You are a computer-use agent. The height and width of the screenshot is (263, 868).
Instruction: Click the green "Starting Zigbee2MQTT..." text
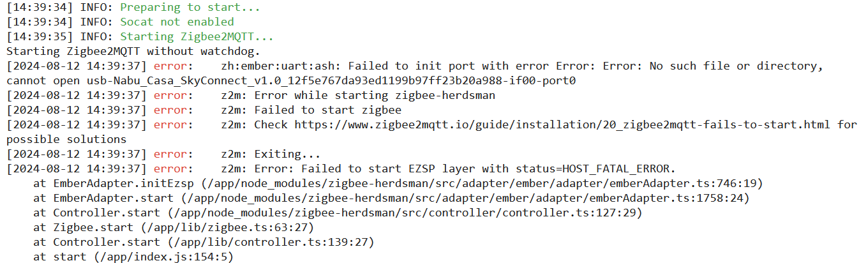tap(197, 37)
